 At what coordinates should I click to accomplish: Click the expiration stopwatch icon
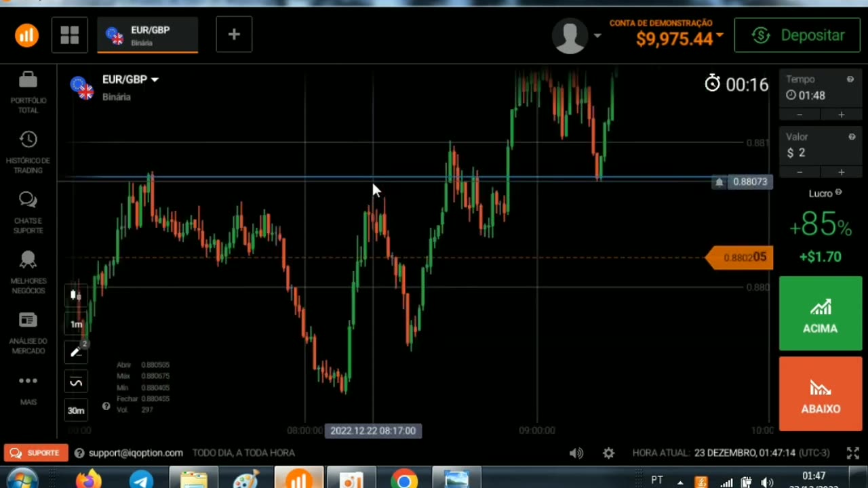(x=712, y=83)
